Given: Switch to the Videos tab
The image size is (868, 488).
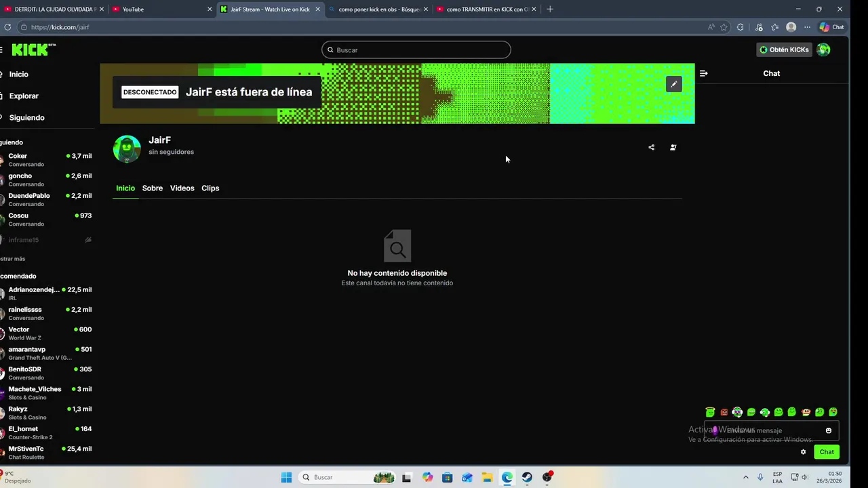Looking at the screenshot, I should (x=182, y=188).
